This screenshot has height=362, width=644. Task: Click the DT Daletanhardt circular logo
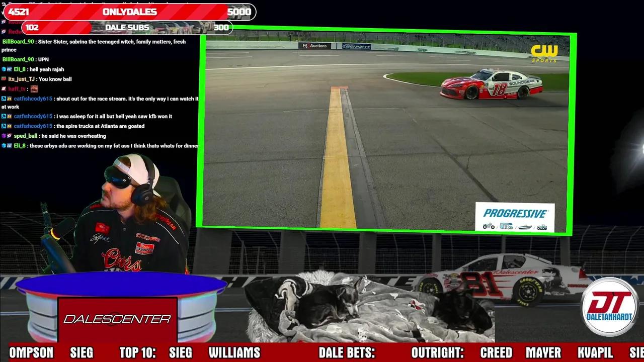(610, 306)
